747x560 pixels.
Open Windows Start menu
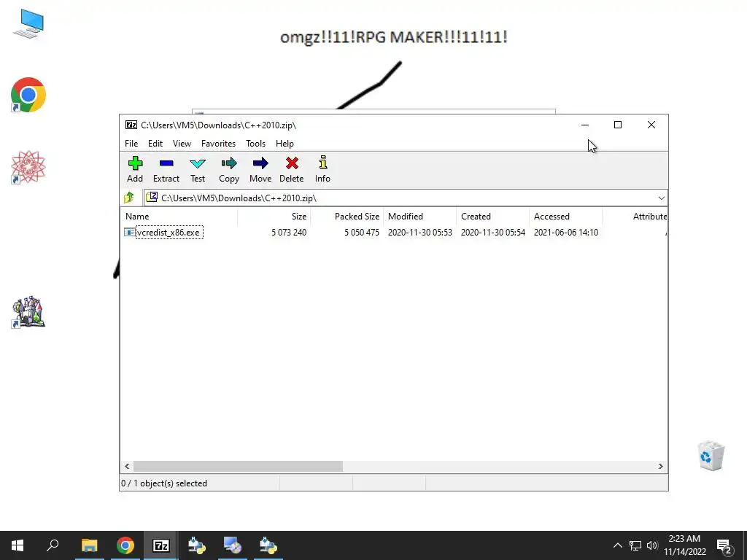[18, 545]
